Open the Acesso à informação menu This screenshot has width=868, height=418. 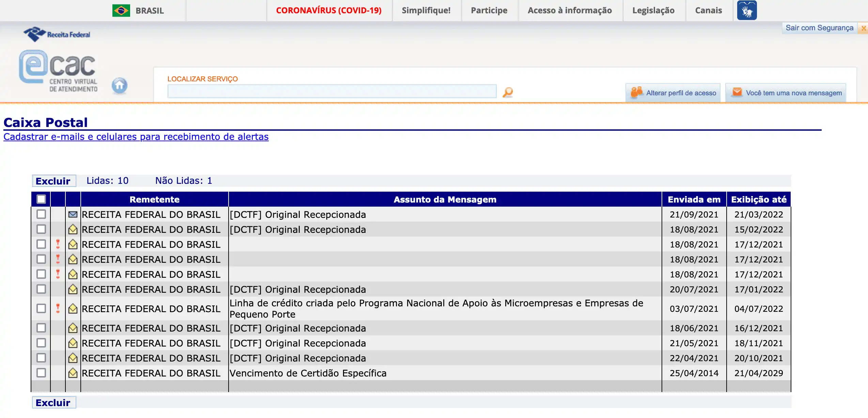[x=570, y=11]
